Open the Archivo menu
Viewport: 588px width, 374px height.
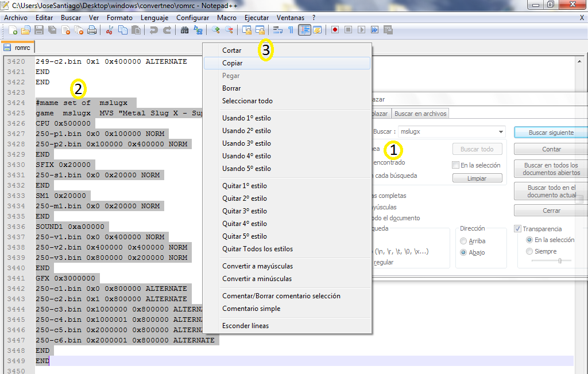[16, 18]
